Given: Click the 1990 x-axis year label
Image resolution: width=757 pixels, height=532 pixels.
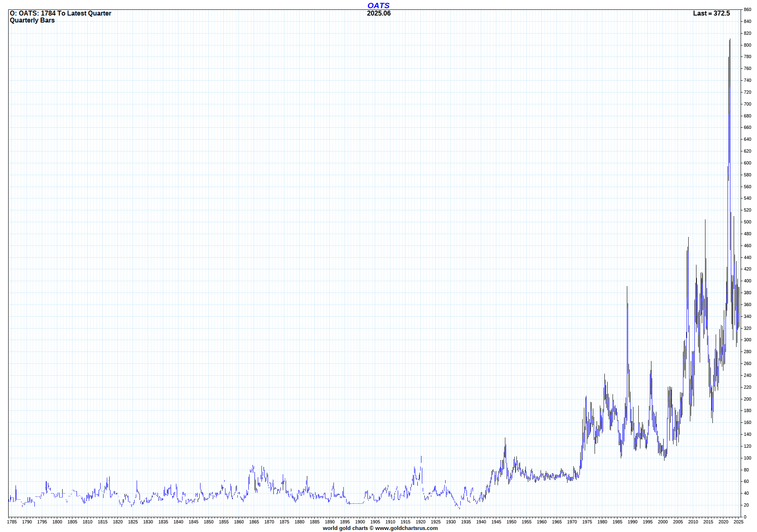Looking at the screenshot, I should tap(633, 522).
